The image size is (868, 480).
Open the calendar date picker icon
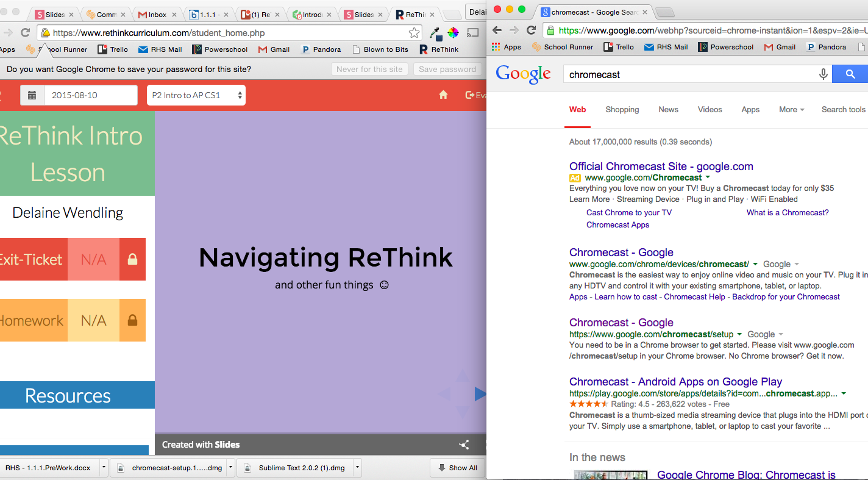(32, 95)
